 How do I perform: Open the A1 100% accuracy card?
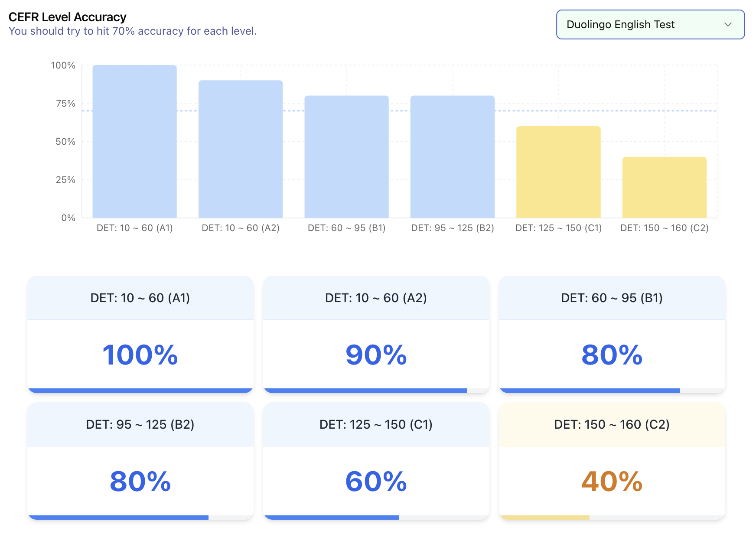(140, 334)
